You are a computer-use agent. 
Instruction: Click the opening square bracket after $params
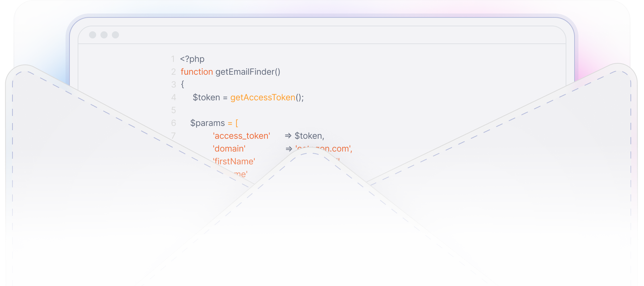click(x=237, y=123)
